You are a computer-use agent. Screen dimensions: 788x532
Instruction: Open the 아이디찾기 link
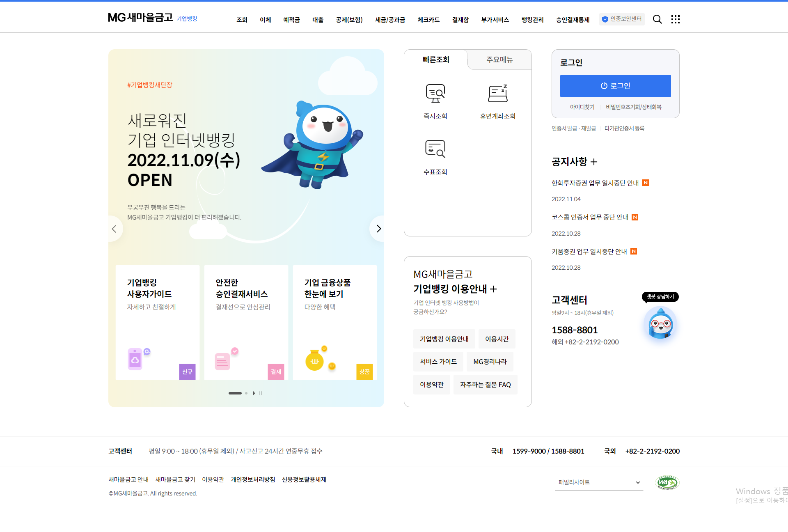click(582, 107)
